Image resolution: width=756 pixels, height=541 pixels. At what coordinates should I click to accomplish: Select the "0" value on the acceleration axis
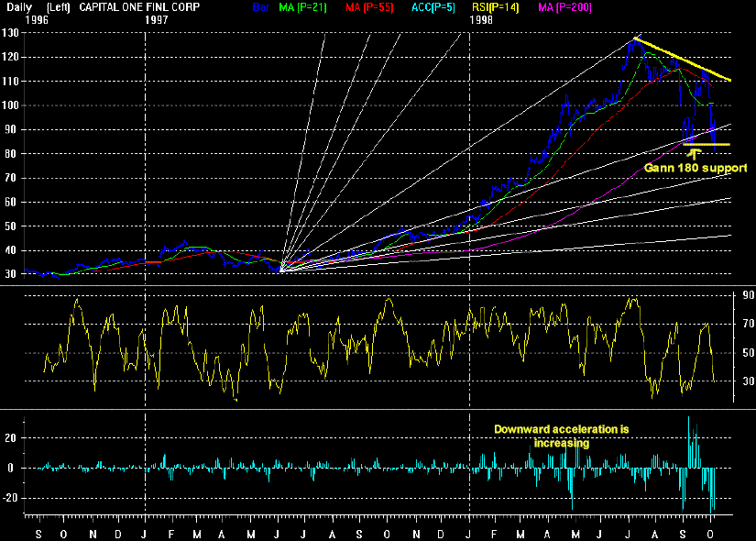coord(10,469)
